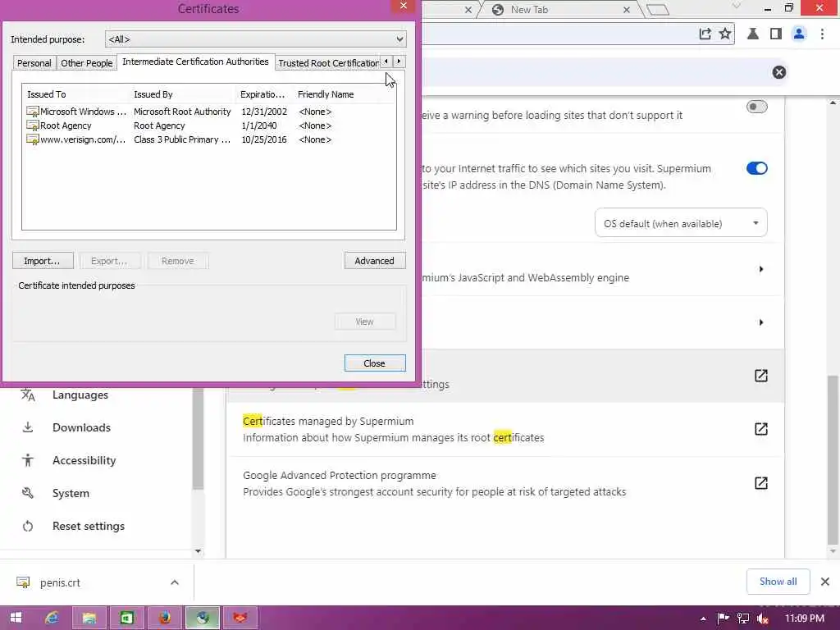This screenshot has height=630, width=840.
Task: Switch to the Personal tab
Action: (x=34, y=63)
